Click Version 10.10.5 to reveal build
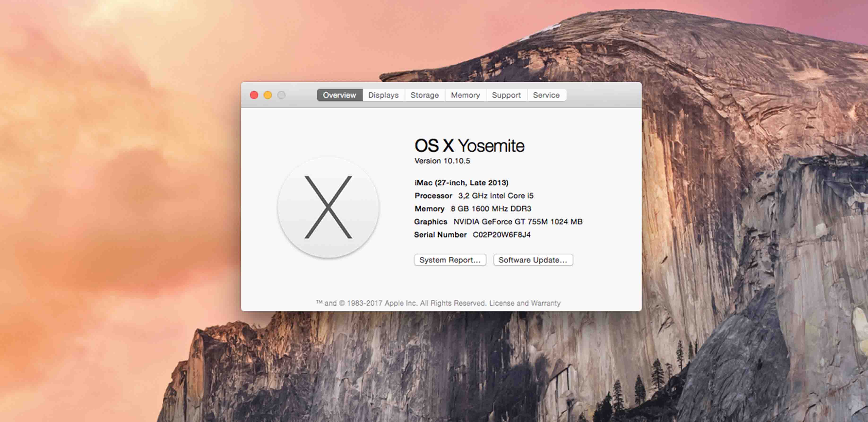Image resolution: width=868 pixels, height=422 pixels. point(442,161)
